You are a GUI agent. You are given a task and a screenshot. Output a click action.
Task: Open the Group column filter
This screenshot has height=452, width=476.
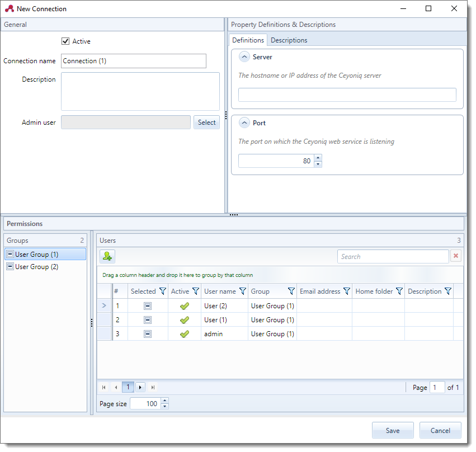tap(291, 291)
